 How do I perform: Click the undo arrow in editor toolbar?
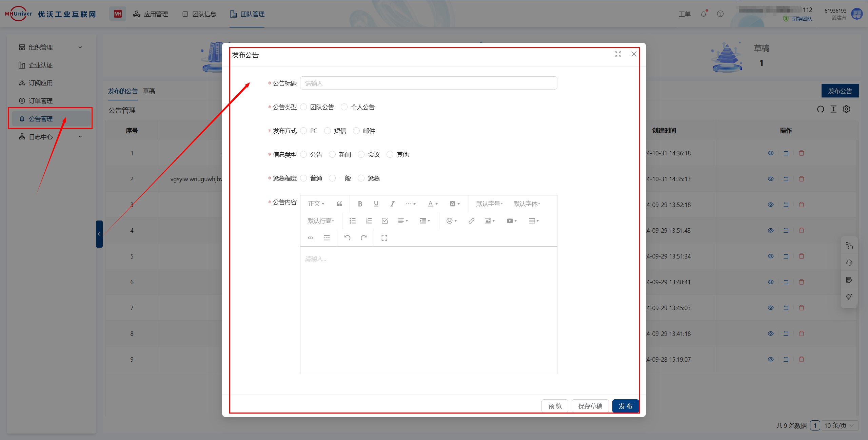pos(347,238)
